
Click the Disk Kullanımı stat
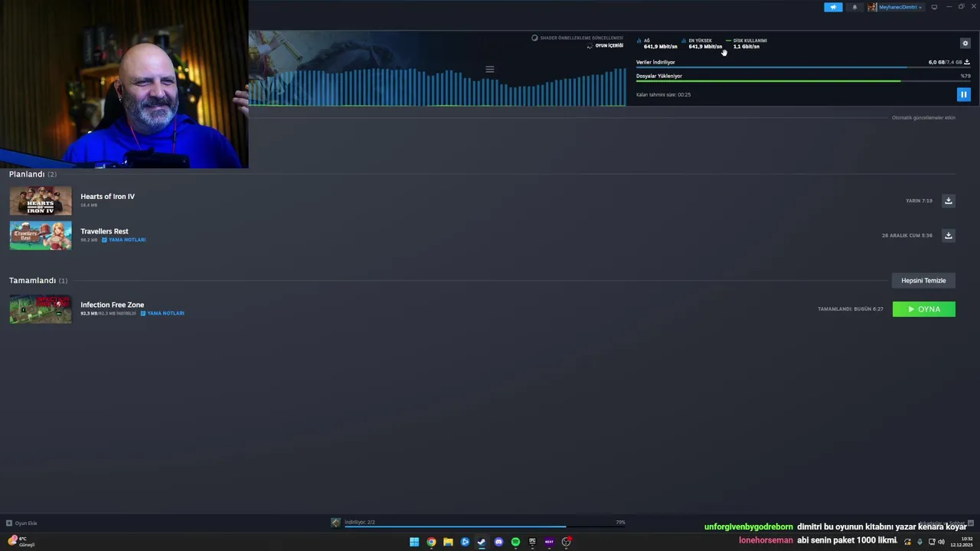[x=746, y=44]
